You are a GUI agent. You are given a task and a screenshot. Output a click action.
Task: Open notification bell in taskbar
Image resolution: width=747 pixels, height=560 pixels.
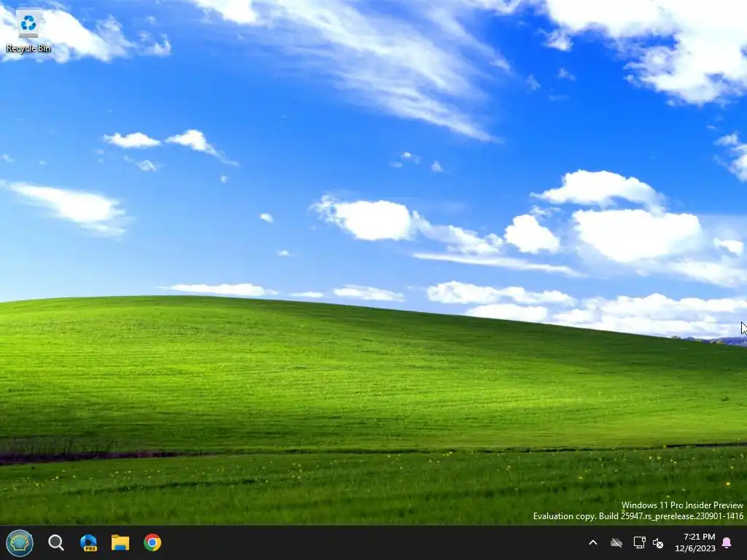727,542
